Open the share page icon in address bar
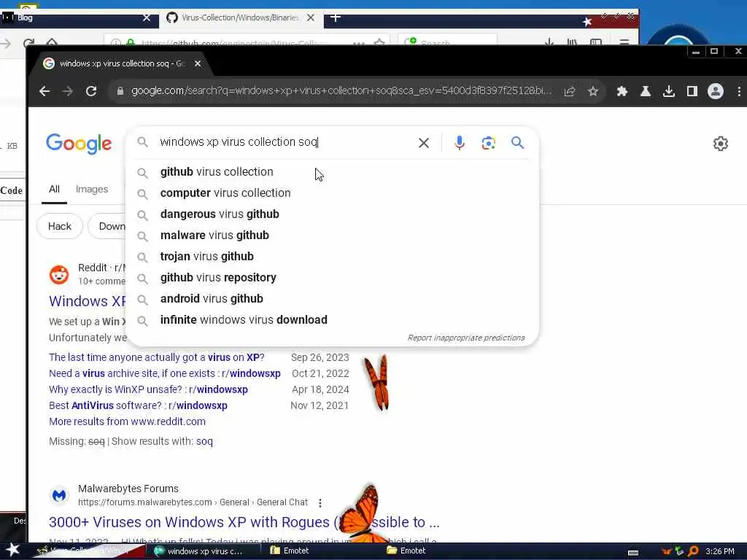The width and height of the screenshot is (747, 560). pos(570,91)
